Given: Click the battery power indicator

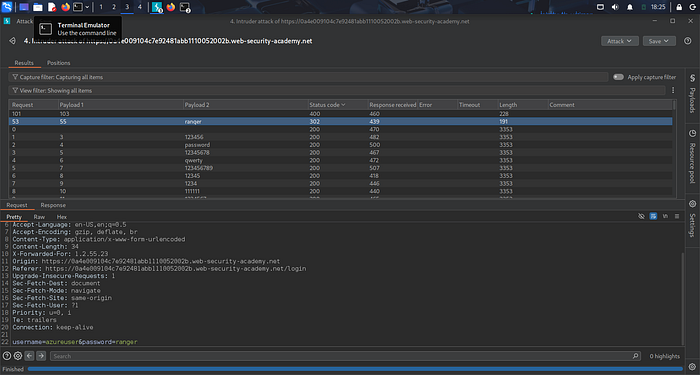Looking at the screenshot, I should click(x=644, y=7).
